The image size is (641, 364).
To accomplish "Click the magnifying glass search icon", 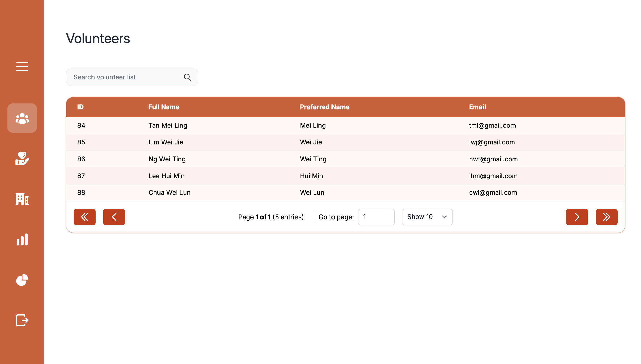I will (187, 77).
